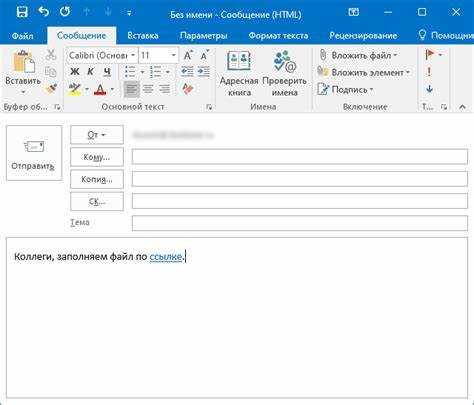Image resolution: width=474 pixels, height=405 pixels.
Task: Open the Адресная книга address book
Action: point(239,73)
